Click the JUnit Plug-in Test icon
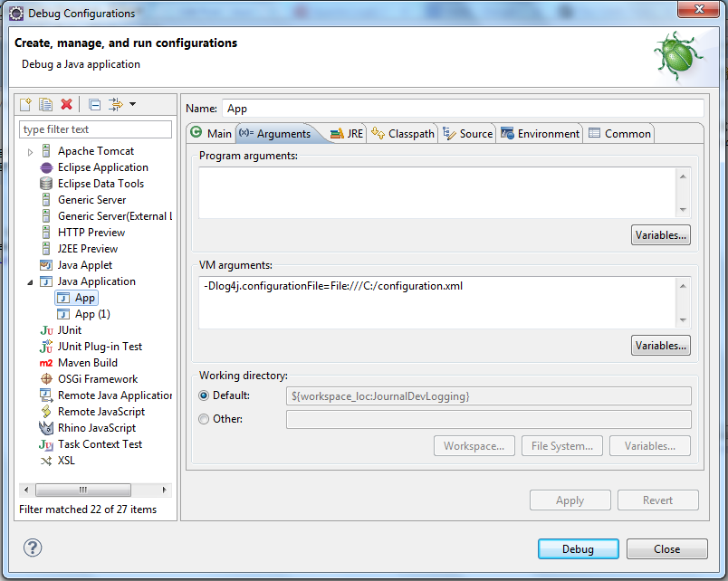728x581 pixels. coord(46,347)
